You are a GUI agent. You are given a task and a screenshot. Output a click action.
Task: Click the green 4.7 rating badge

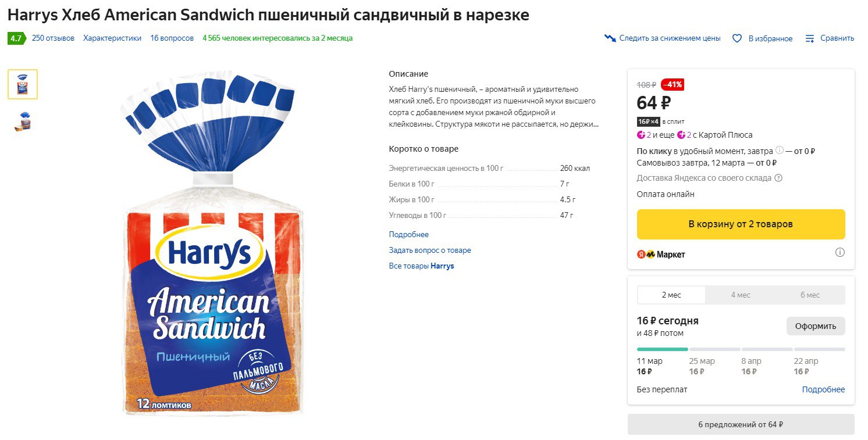click(x=16, y=38)
